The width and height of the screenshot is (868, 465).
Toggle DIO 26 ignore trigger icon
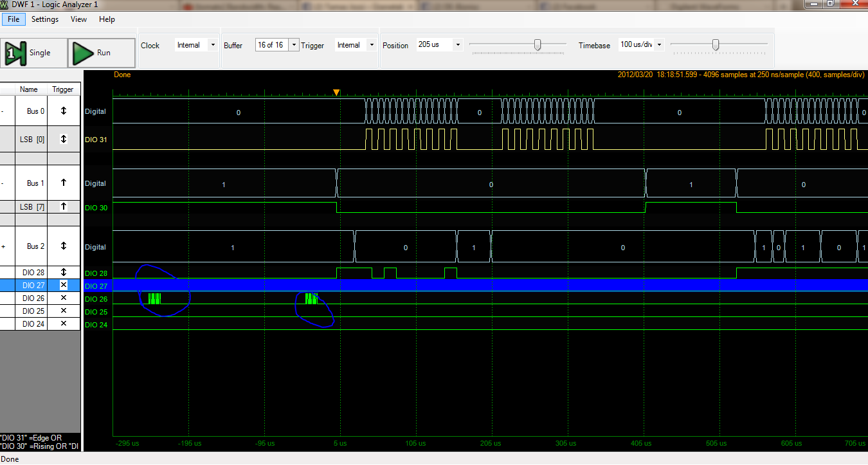coord(64,298)
